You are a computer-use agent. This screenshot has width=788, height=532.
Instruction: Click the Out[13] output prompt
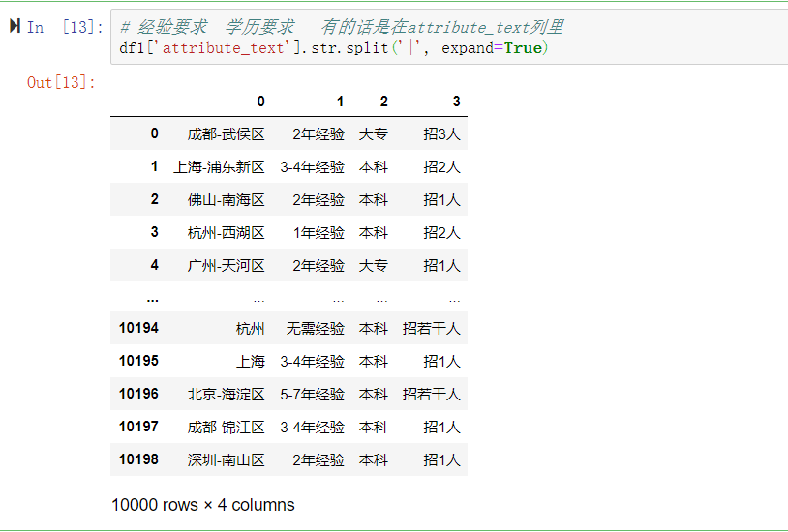61,82
